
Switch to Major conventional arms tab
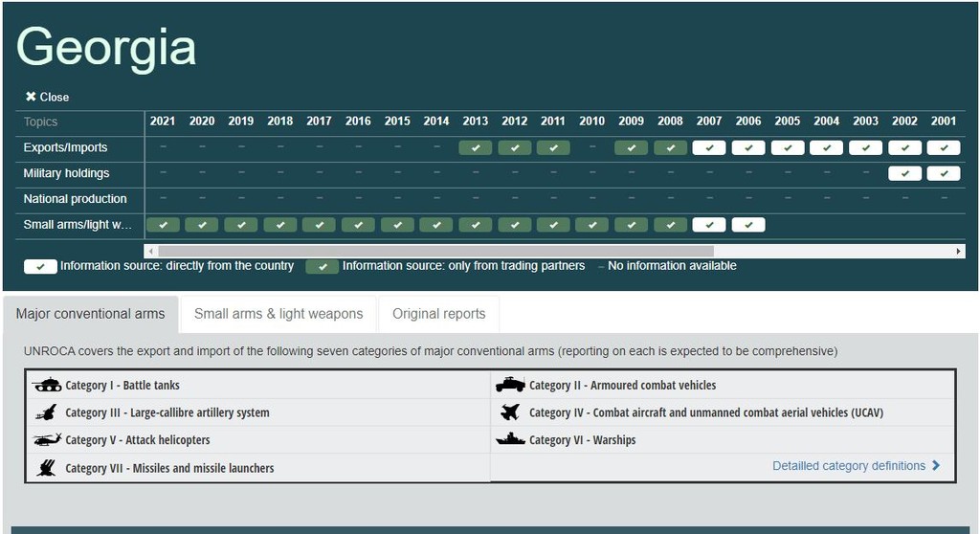click(91, 314)
